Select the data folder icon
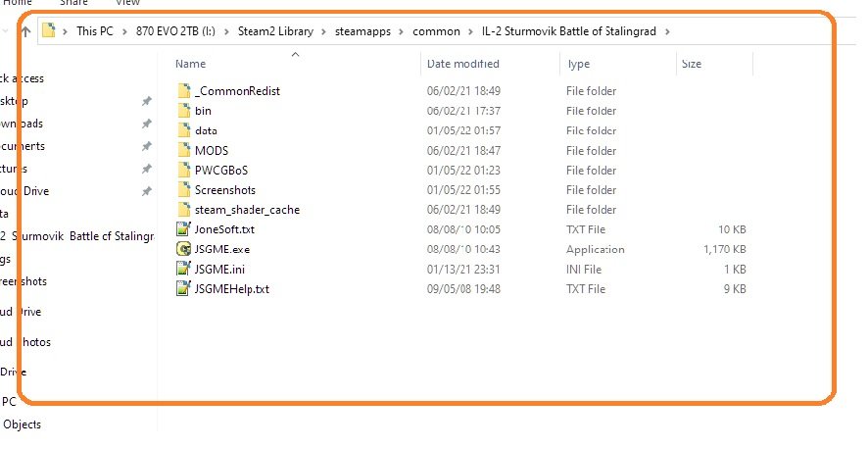This screenshot has width=868, height=449. tap(184, 130)
